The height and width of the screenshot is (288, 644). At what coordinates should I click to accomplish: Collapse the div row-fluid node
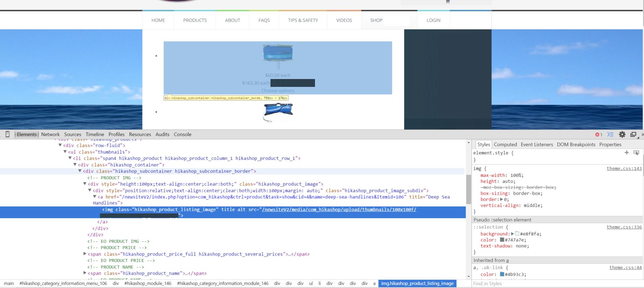[60, 145]
